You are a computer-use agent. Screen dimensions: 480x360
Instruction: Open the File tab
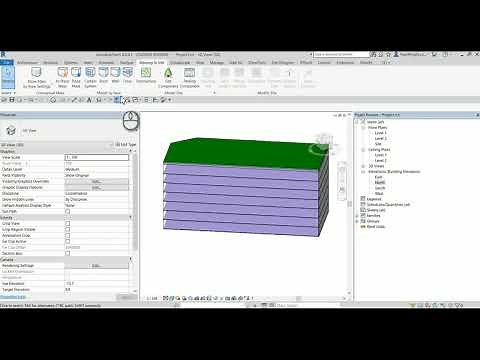(6, 62)
